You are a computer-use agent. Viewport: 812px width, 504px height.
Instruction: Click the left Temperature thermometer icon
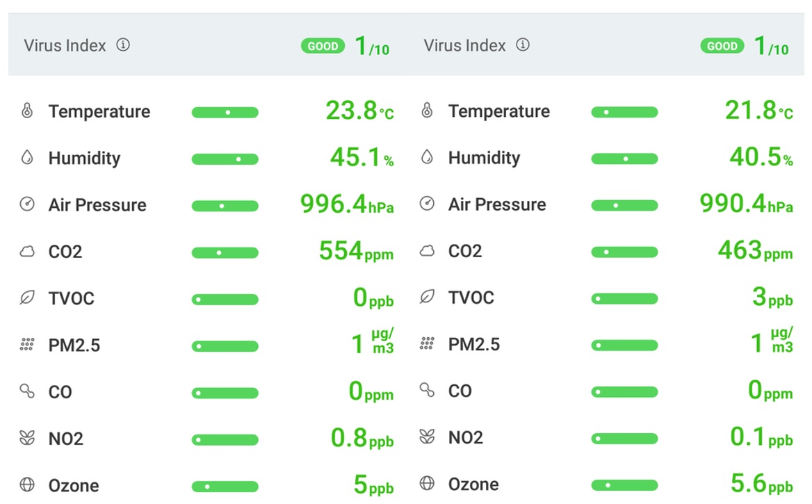[27, 111]
